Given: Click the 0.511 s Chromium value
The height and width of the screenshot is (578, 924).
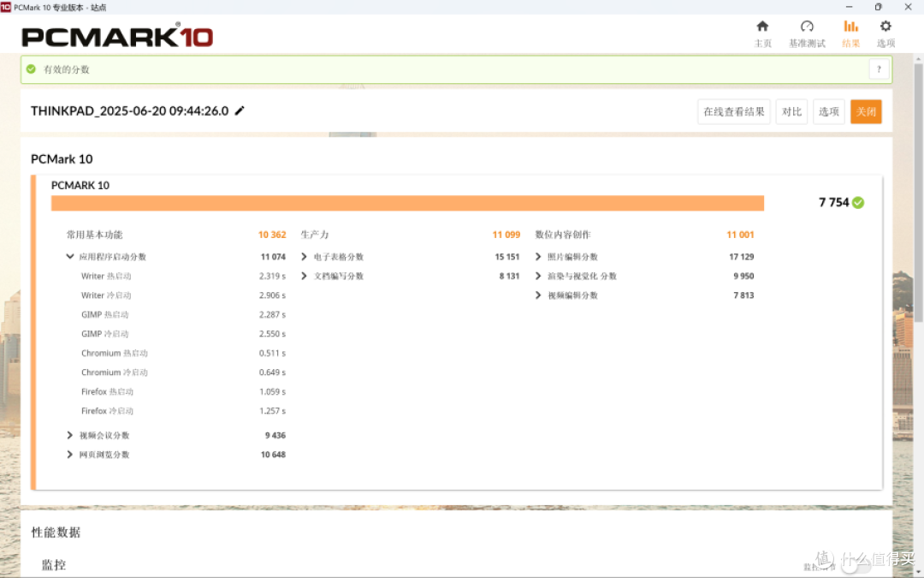Looking at the screenshot, I should tap(272, 354).
